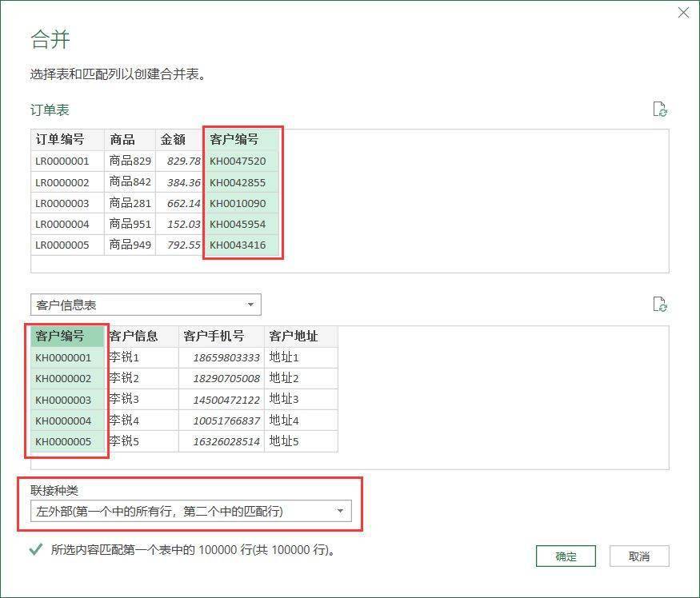Image resolution: width=700 pixels, height=598 pixels.
Task: Click cell 商品949
Action: pyautogui.click(x=130, y=245)
